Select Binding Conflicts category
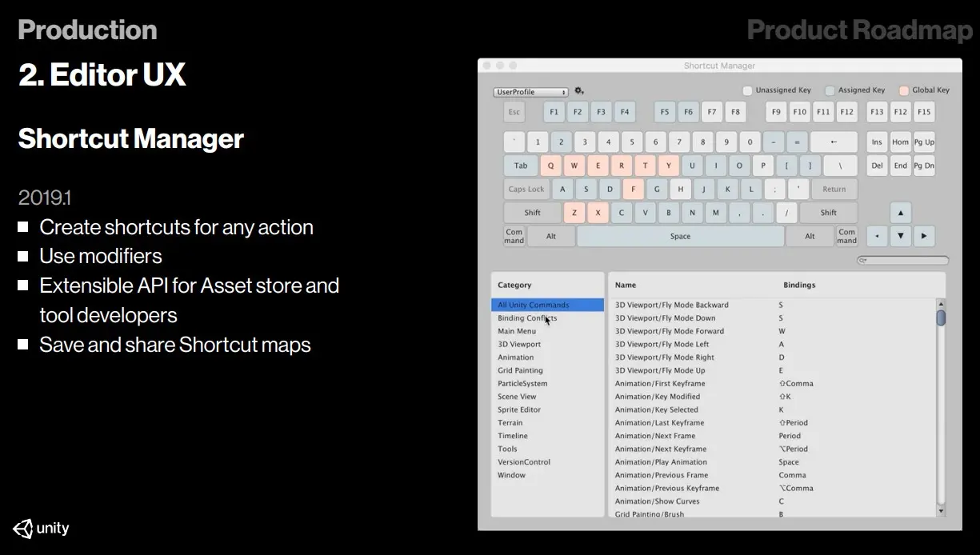Viewport: 980px width, 555px height. pyautogui.click(x=547, y=318)
